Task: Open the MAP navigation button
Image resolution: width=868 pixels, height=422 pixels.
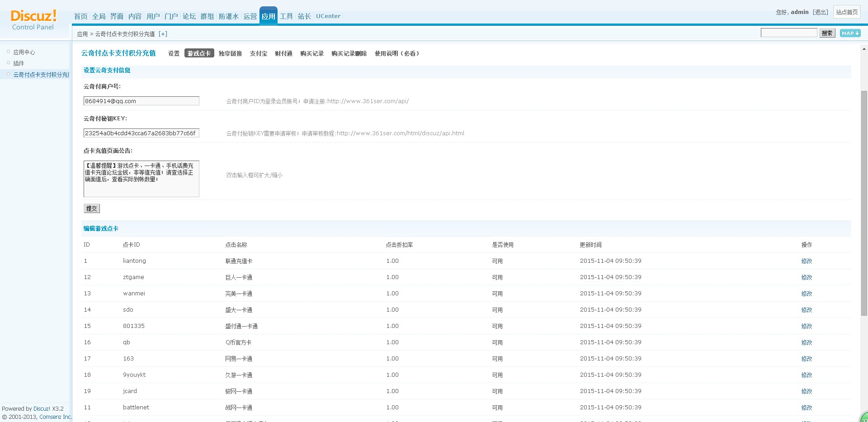Action: point(850,33)
